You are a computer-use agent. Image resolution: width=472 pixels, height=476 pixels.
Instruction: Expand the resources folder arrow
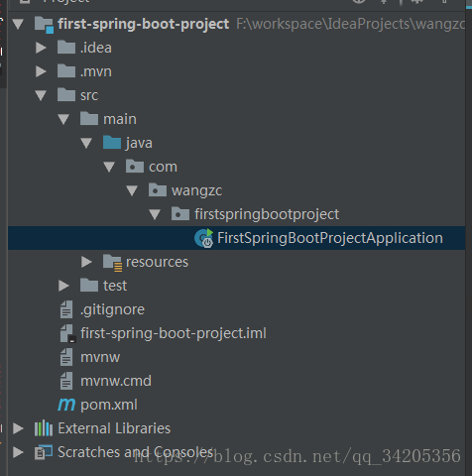pyautogui.click(x=86, y=262)
